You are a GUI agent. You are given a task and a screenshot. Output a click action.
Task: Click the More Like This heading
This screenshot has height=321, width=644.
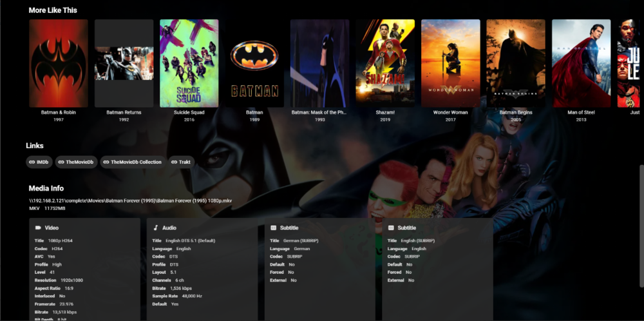point(53,10)
